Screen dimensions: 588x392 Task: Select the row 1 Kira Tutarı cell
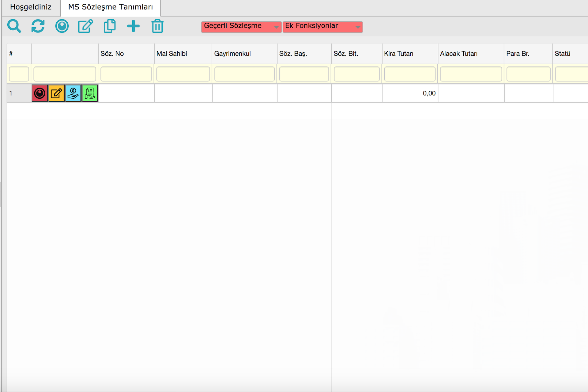click(410, 93)
